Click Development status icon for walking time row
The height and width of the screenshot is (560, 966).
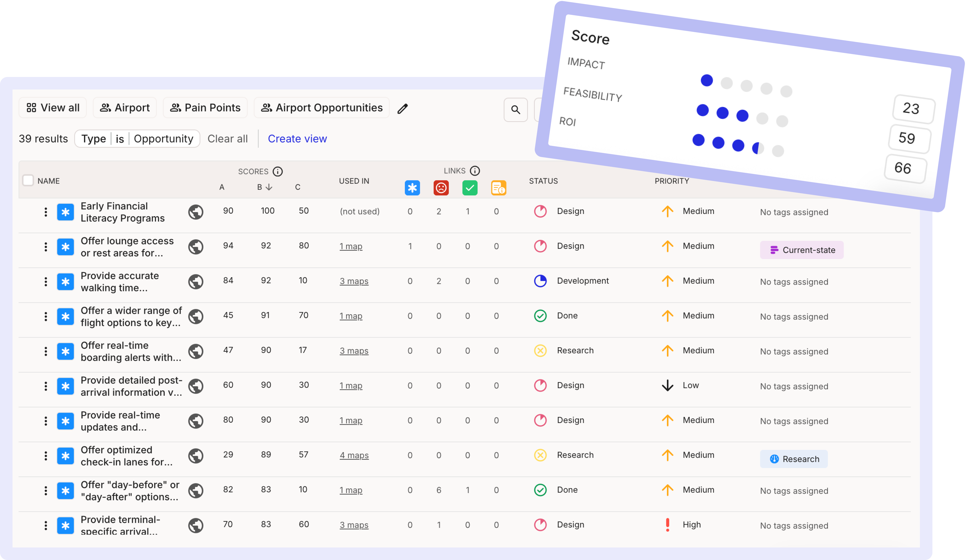pyautogui.click(x=540, y=281)
